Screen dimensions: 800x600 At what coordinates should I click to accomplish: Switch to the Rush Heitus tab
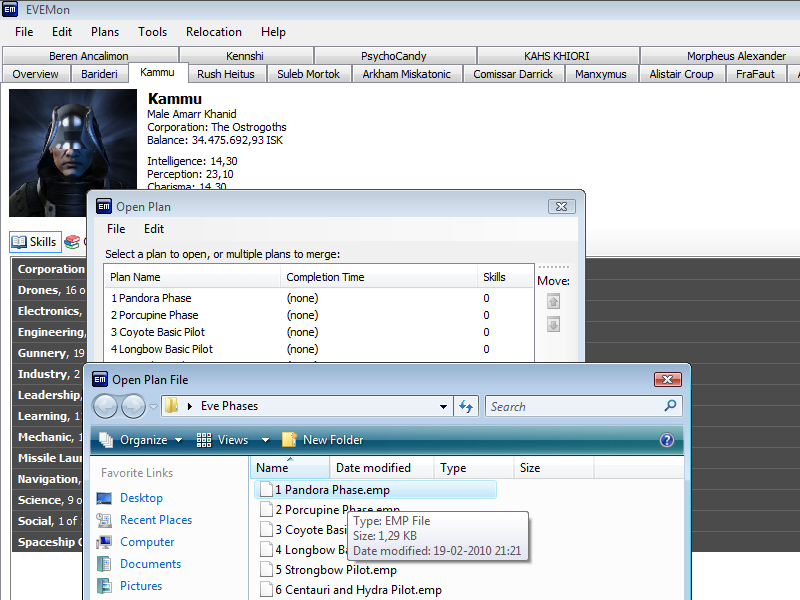coord(226,74)
